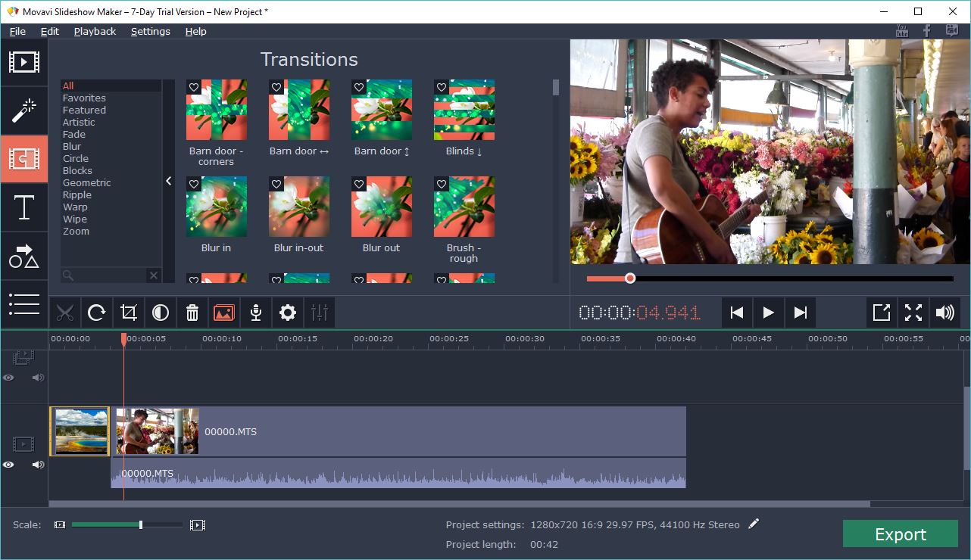This screenshot has width=971, height=560.
Task: Collapse the transitions list with the left chevron
Action: 168,181
